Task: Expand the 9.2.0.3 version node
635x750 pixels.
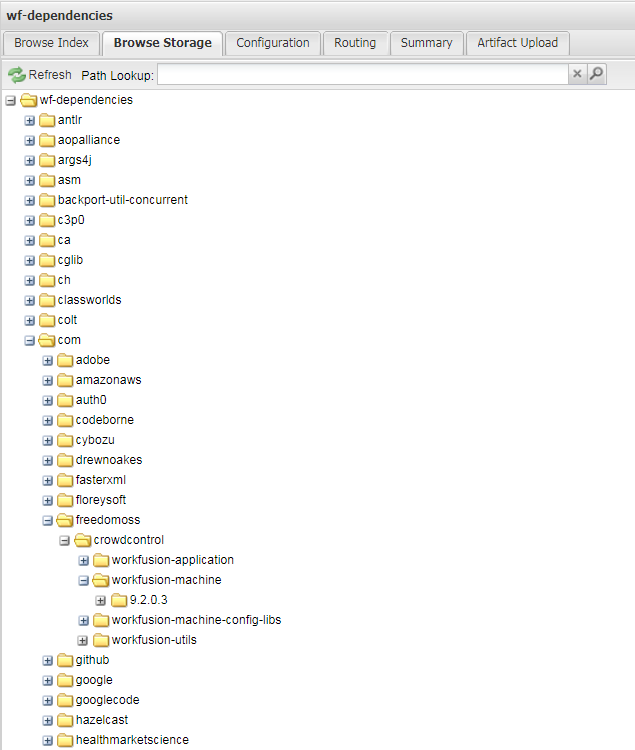Action: point(100,601)
